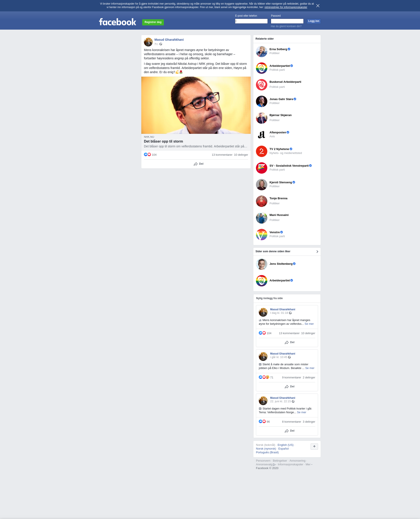Open the NRK article image thumbnail

pyautogui.click(x=196, y=105)
